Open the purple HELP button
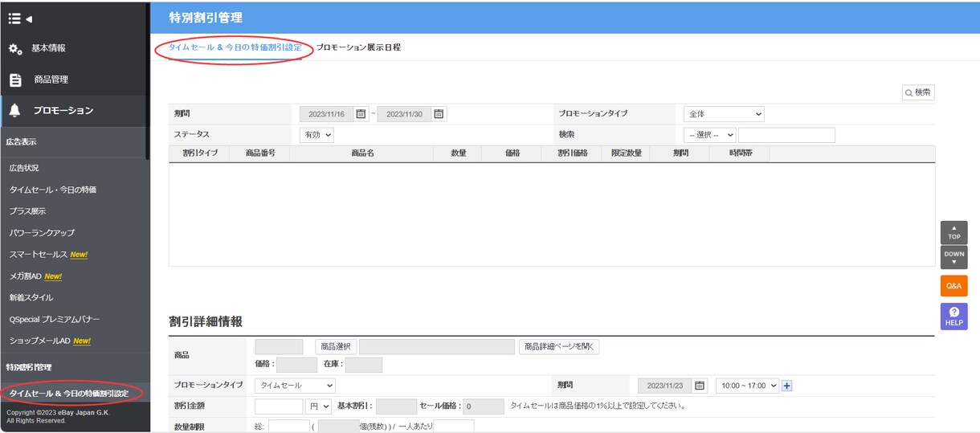Screen dimensions: 980x433 coord(953,316)
